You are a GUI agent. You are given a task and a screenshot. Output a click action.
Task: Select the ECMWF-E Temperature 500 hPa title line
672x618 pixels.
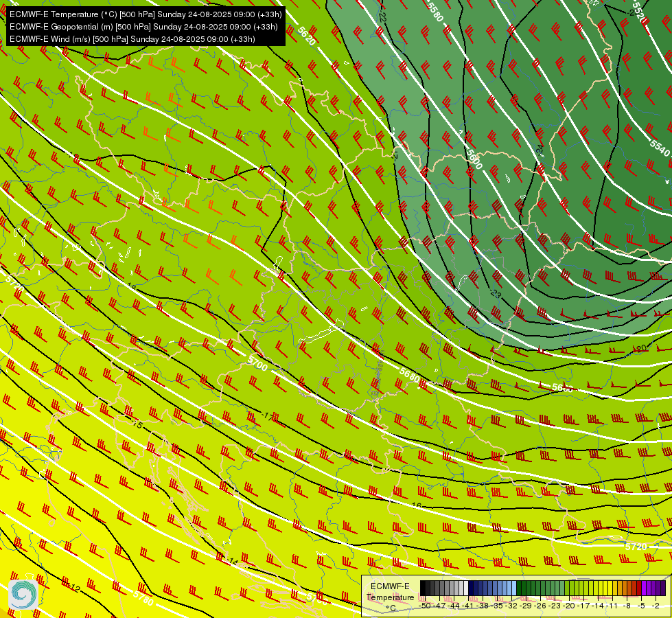[x=146, y=14]
